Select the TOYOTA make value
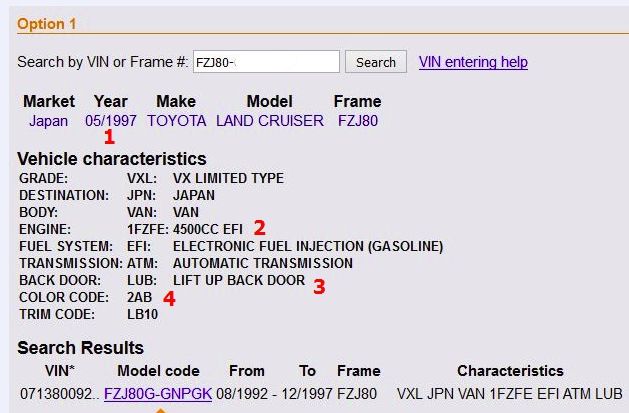Viewport: 629px width, 413px height. point(176,121)
